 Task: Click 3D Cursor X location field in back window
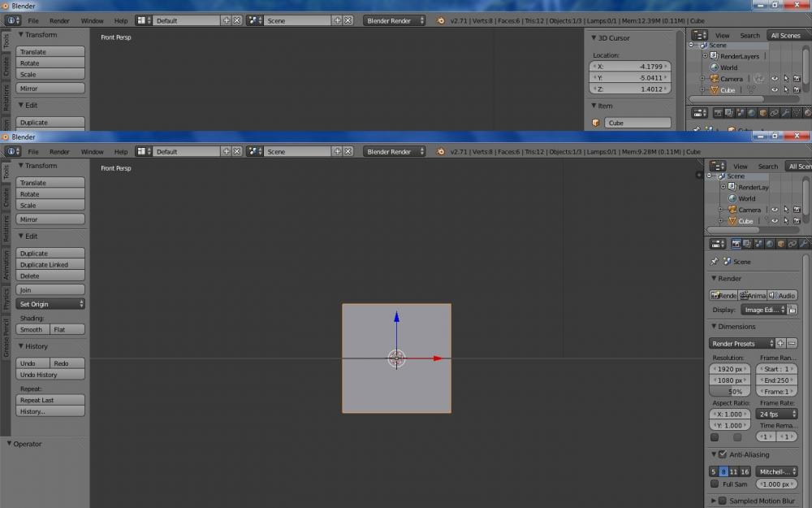630,67
